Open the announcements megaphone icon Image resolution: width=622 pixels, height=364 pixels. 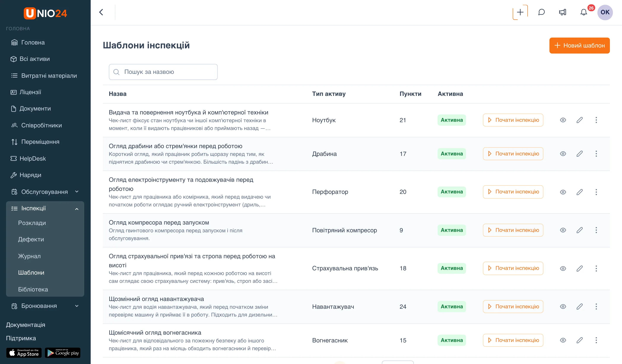click(563, 12)
